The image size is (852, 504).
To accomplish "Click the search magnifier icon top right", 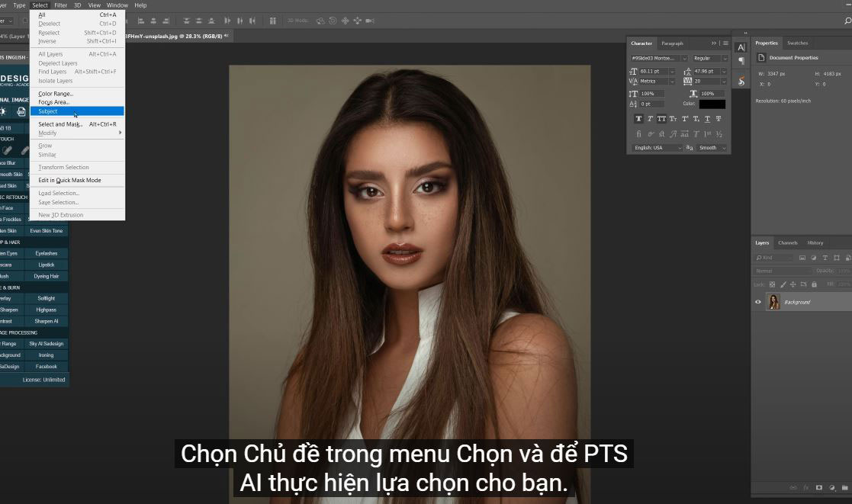I will pos(847,21).
